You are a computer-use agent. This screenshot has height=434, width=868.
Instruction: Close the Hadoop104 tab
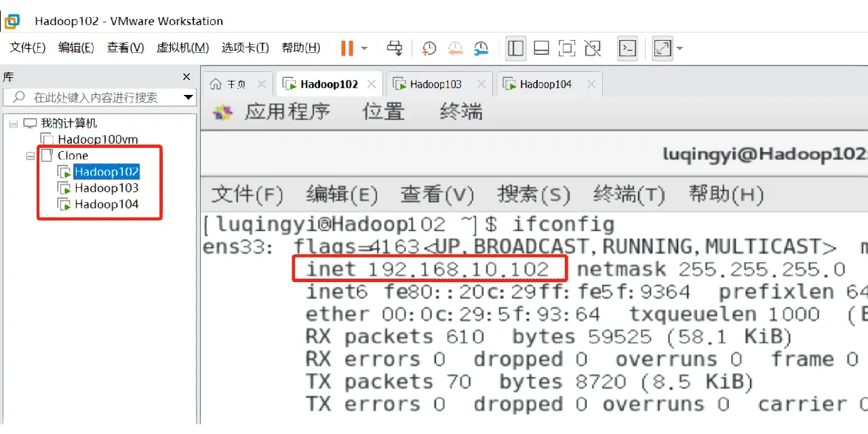[591, 84]
